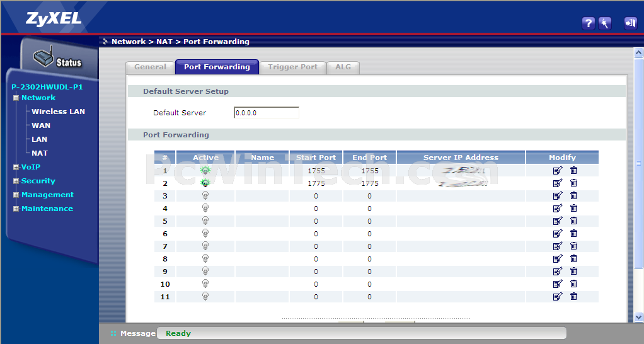
Task: Toggle active bulb for rule 7
Action: coord(205,246)
